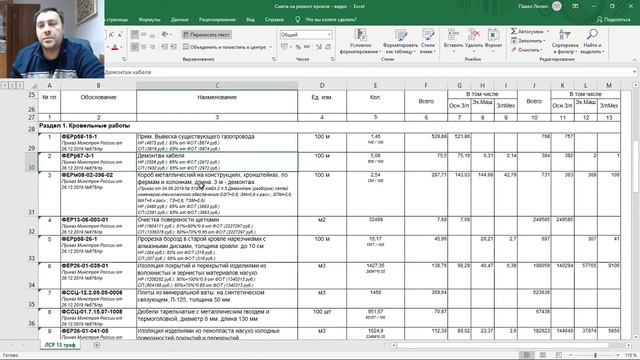Align text to the left

[x=135, y=47]
